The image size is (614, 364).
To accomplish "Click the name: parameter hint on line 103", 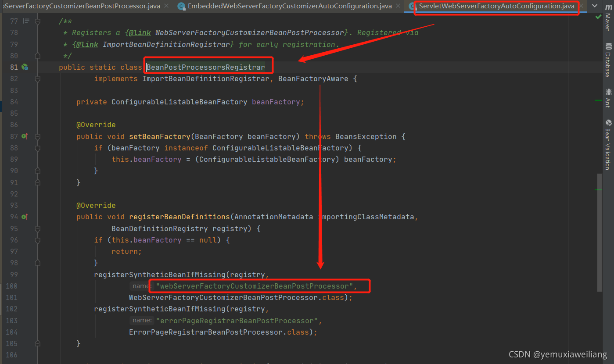I will pyautogui.click(x=141, y=321).
